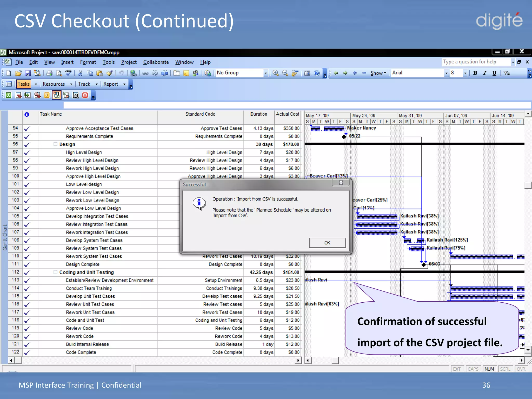The height and width of the screenshot is (399, 532).
Task: Toggle the Project Guide list icon
Action: pyautogui.click(x=9, y=84)
